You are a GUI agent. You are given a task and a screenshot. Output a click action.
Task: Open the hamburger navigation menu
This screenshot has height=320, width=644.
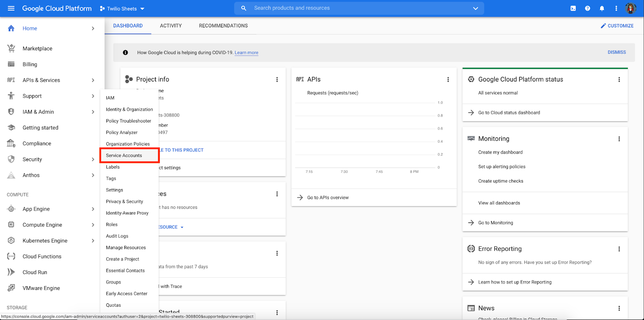[11, 8]
